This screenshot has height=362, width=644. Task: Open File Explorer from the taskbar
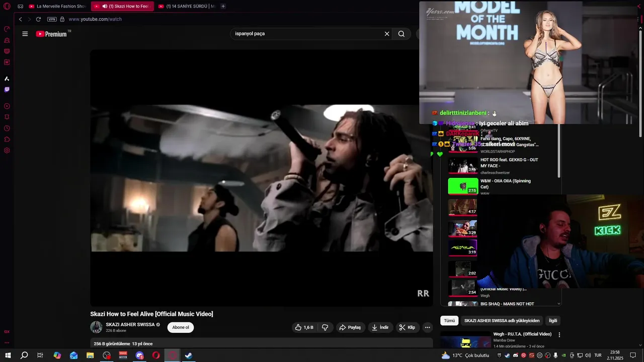pyautogui.click(x=90, y=355)
